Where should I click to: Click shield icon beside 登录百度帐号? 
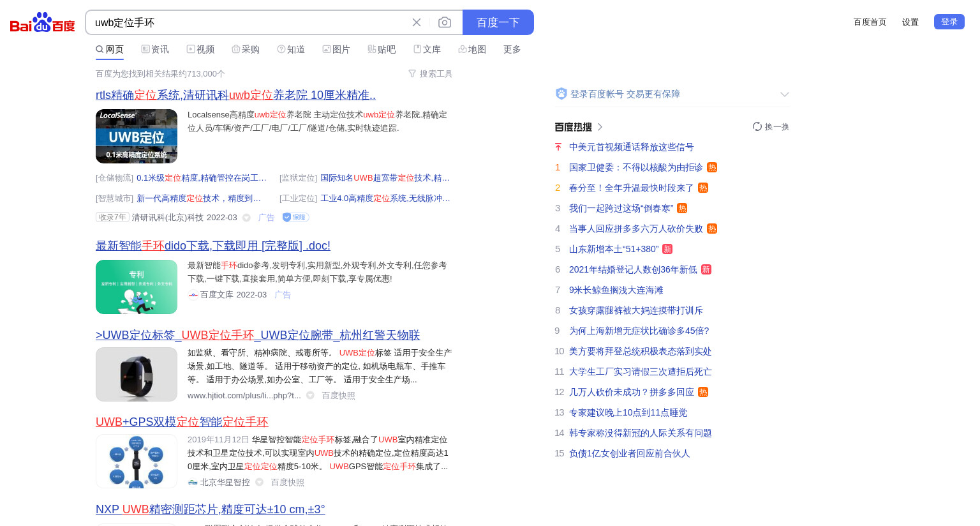point(561,94)
